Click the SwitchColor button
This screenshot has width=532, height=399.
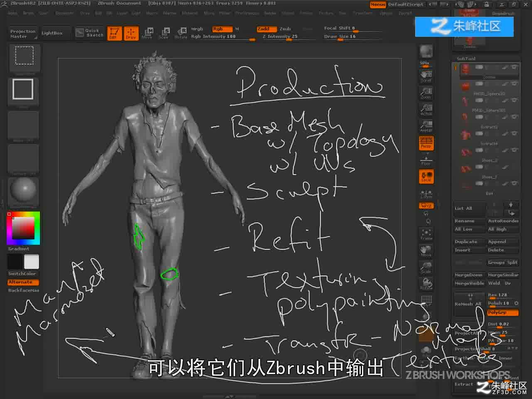coord(23,274)
